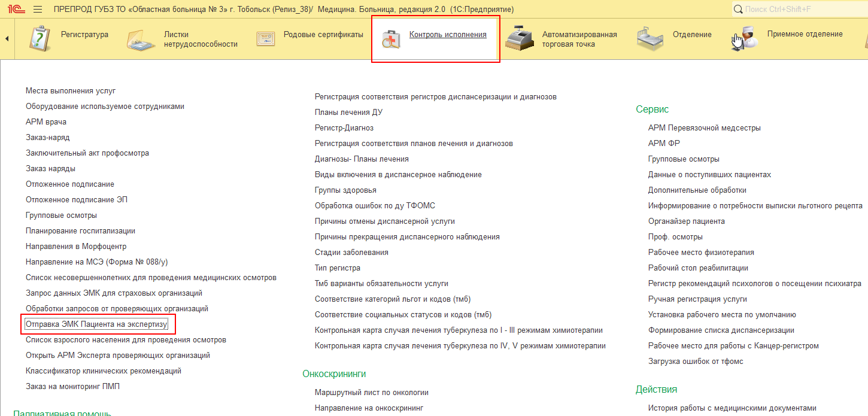Click the Отделение hospital bed icon
The image size is (868, 416).
coord(650,39)
